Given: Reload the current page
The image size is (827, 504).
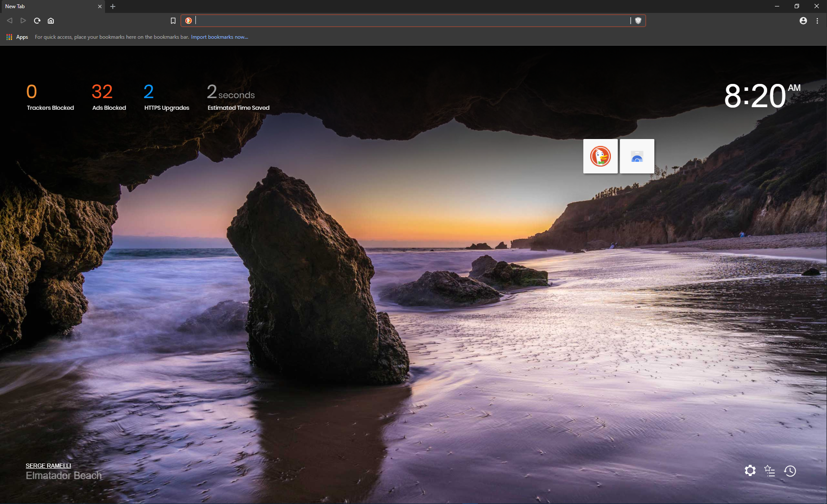Looking at the screenshot, I should pyautogui.click(x=37, y=21).
